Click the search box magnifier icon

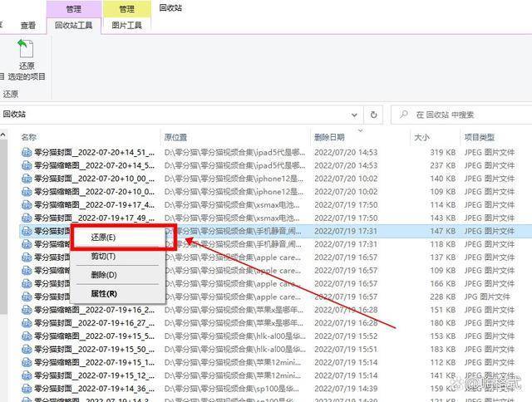click(404, 115)
